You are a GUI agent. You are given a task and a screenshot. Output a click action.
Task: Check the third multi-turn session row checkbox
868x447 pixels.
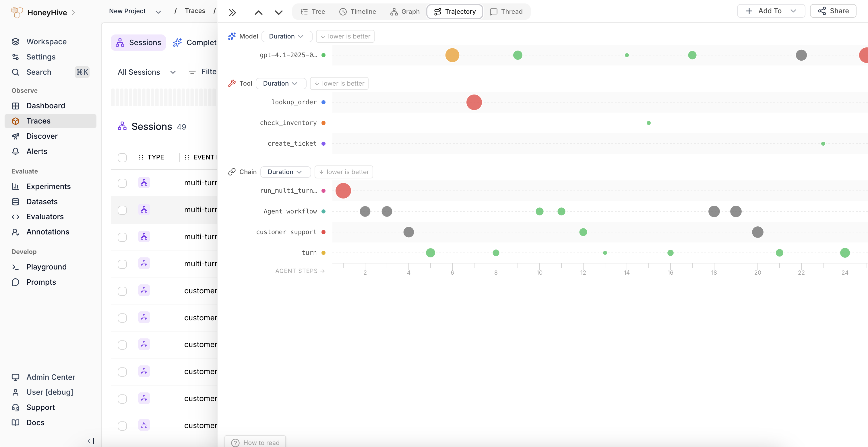click(x=122, y=237)
